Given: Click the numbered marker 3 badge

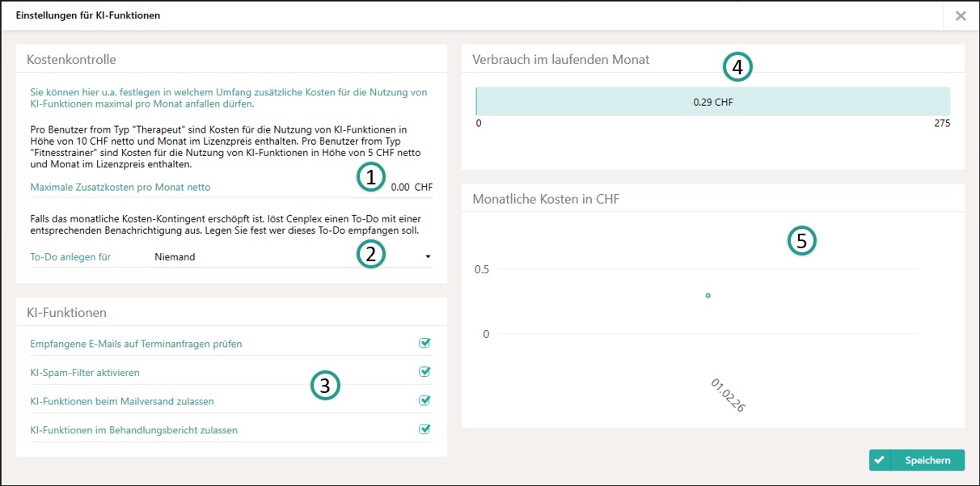Looking at the screenshot, I should (325, 386).
